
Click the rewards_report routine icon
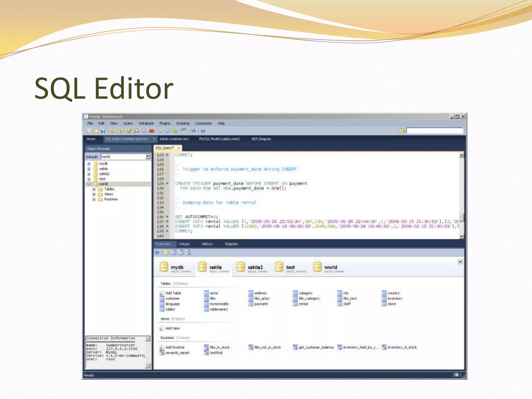coord(162,353)
